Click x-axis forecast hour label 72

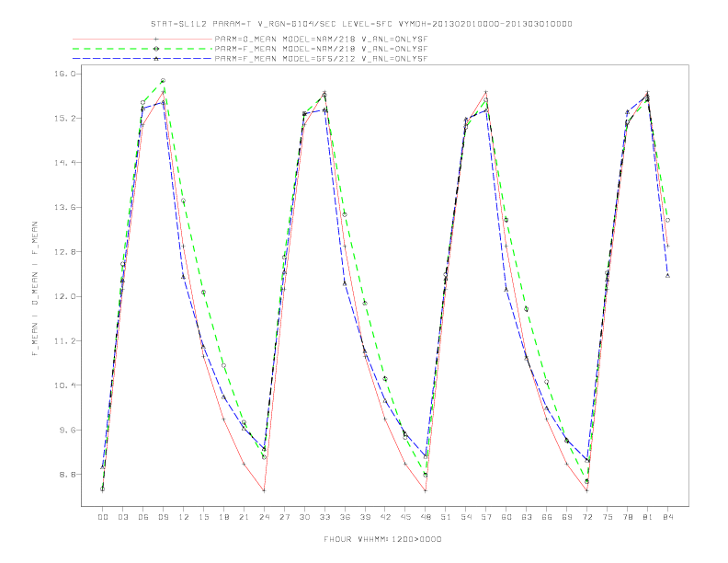pyautogui.click(x=587, y=517)
